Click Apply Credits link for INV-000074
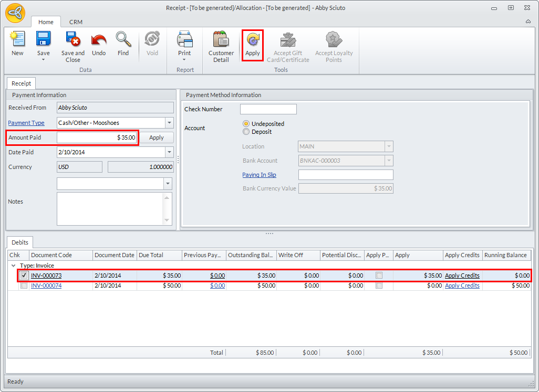Screen dimensions: 539x392 (462, 286)
